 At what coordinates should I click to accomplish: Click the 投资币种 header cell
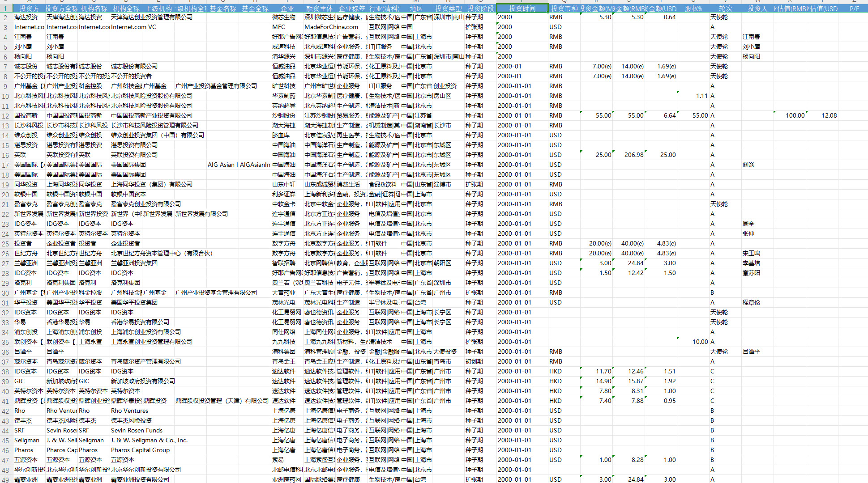click(x=564, y=8)
